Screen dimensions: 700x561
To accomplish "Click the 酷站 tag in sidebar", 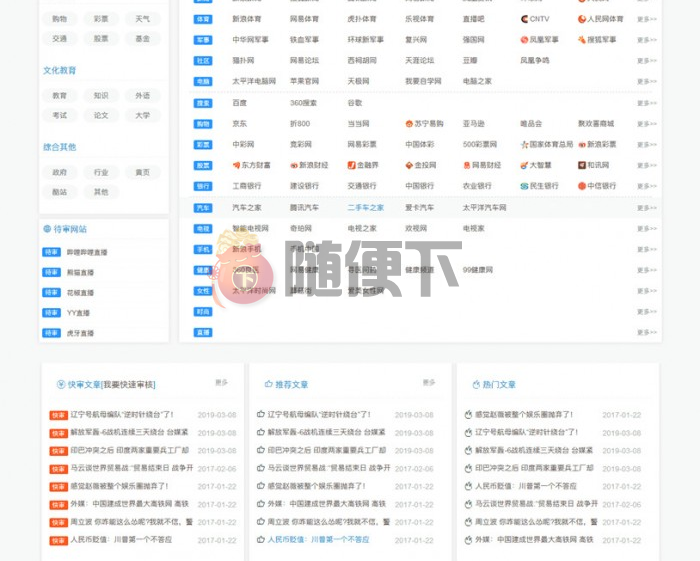I will (x=59, y=192).
